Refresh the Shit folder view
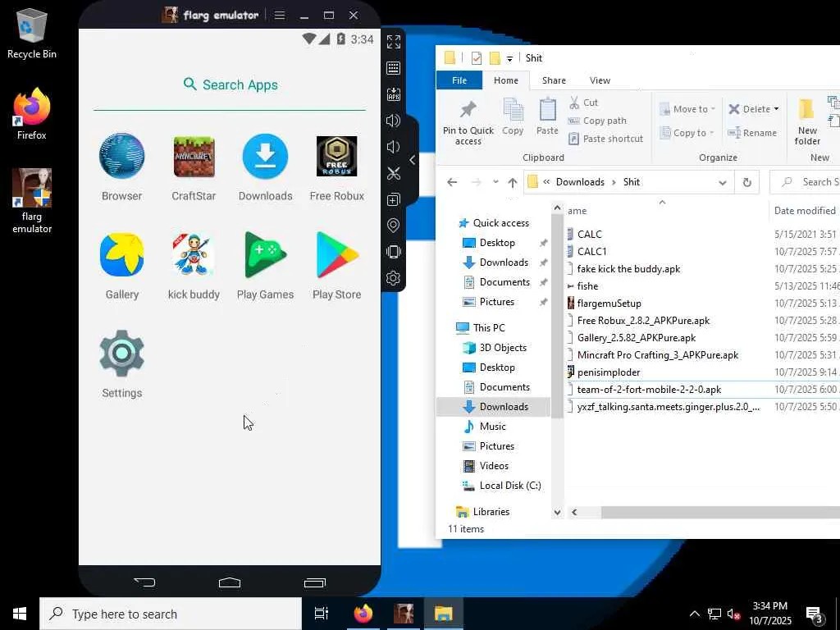840x630 pixels. click(746, 182)
